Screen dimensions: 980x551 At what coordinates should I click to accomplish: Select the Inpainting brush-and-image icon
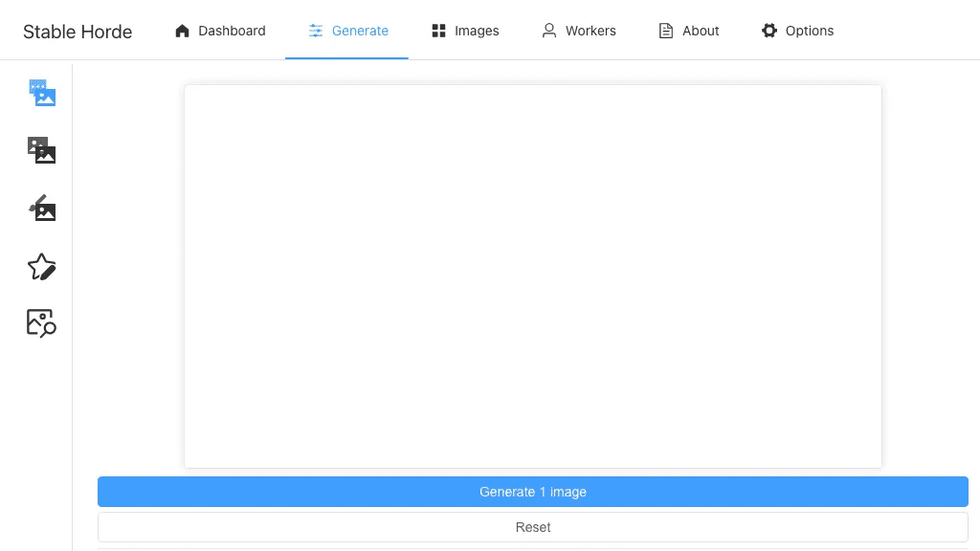(x=42, y=208)
